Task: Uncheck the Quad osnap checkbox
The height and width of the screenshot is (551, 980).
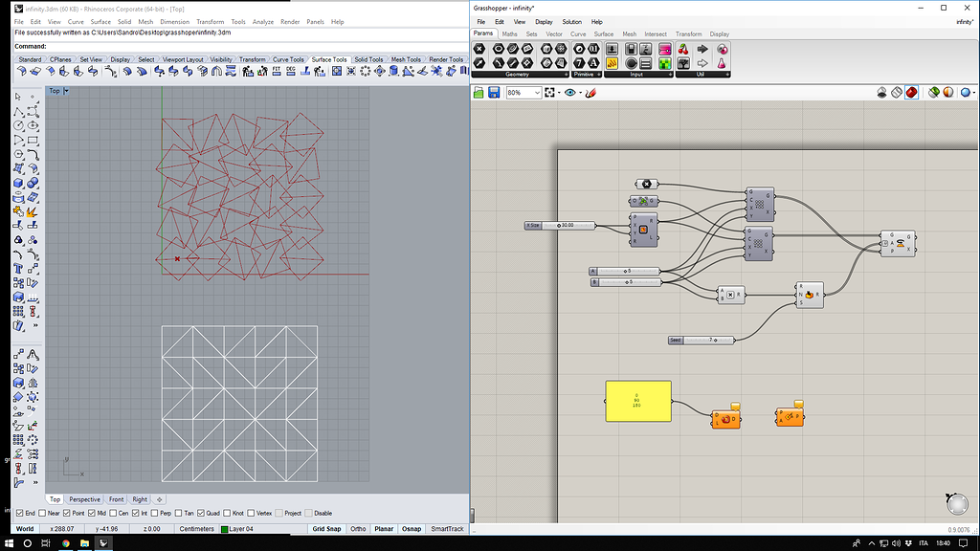Action: coord(200,513)
